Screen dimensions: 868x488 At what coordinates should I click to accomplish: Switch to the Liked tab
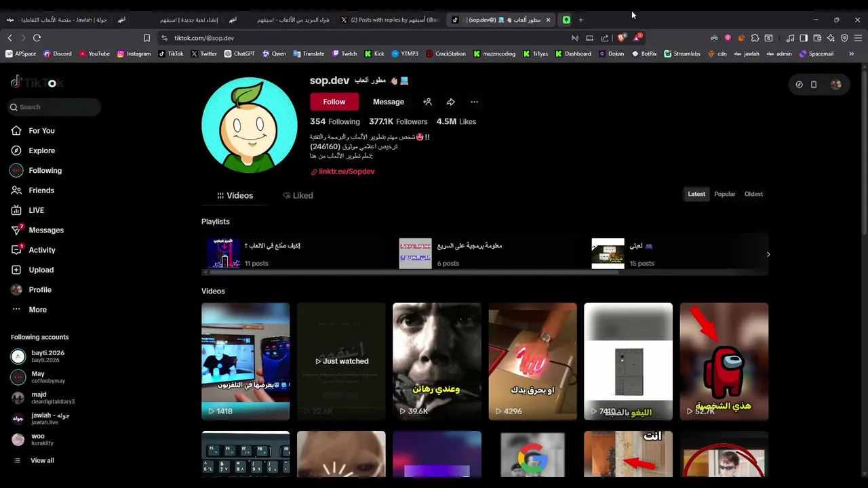click(298, 195)
